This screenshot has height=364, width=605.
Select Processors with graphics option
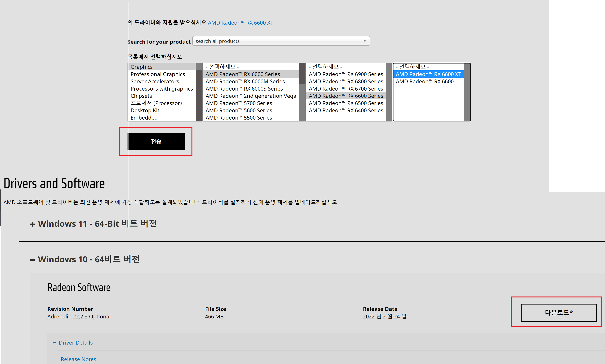coord(162,88)
